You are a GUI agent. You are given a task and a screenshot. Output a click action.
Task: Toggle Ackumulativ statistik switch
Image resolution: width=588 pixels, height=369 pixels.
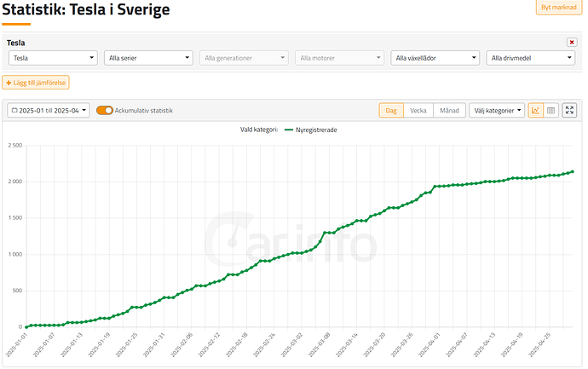coord(105,110)
